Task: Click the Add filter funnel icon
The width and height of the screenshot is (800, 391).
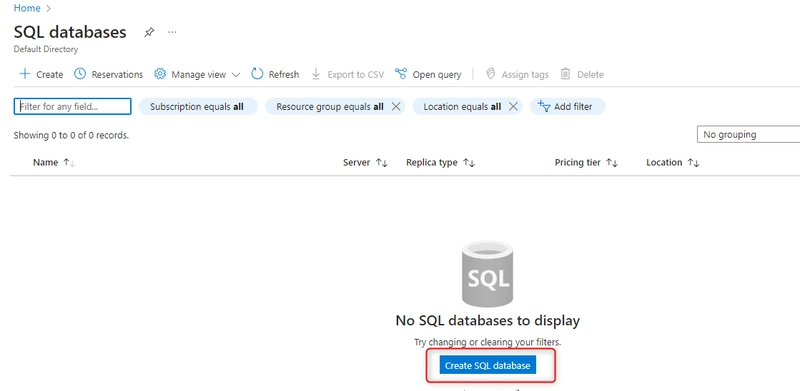Action: tap(544, 107)
